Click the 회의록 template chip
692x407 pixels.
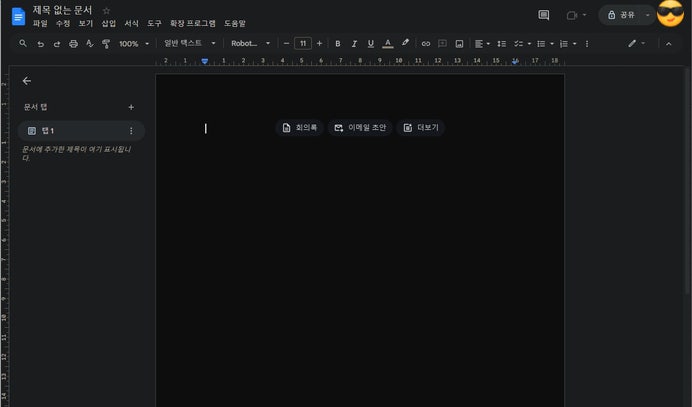300,128
